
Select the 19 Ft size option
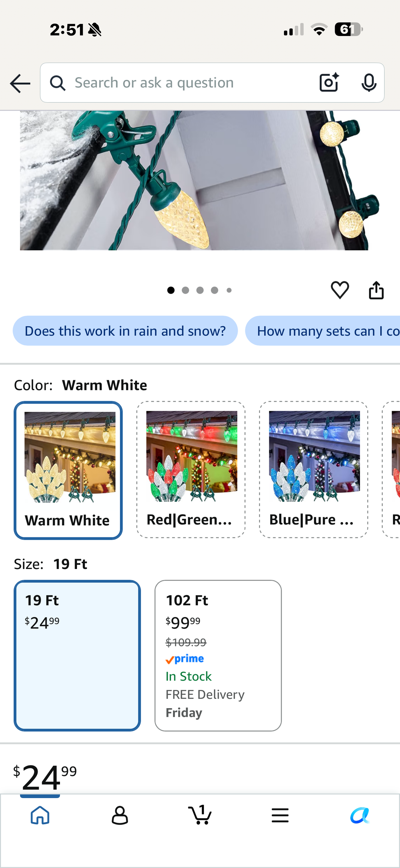click(77, 656)
